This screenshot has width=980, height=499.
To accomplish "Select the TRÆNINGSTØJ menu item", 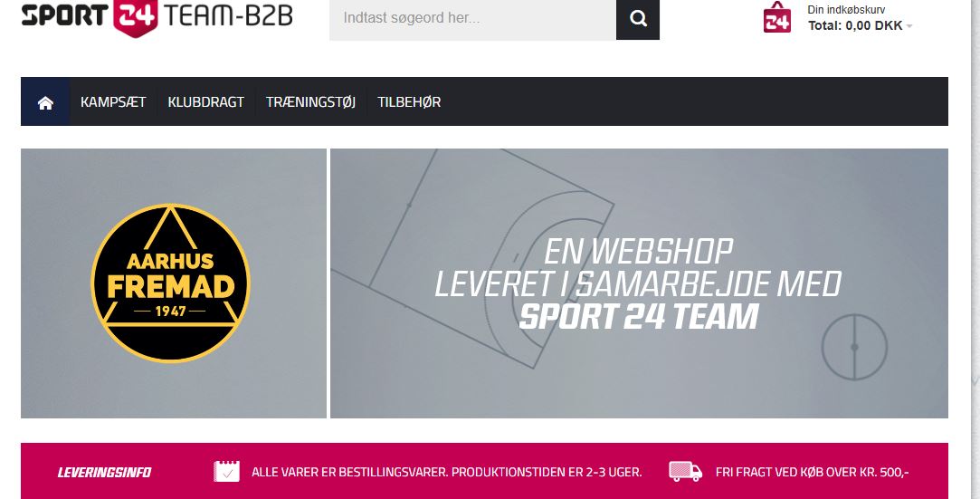I will tap(310, 102).
